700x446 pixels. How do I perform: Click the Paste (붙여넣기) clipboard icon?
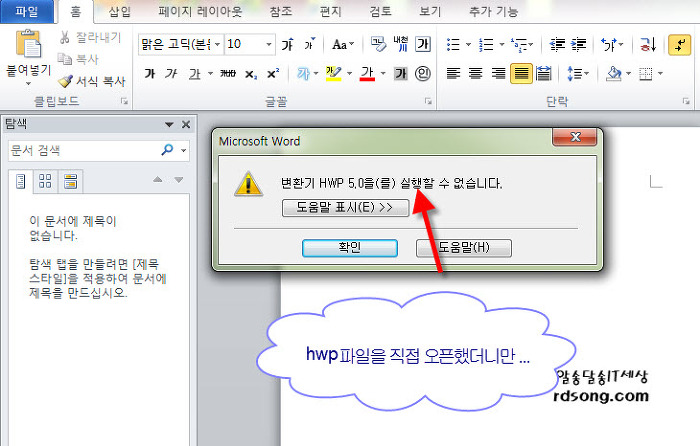pos(27,45)
